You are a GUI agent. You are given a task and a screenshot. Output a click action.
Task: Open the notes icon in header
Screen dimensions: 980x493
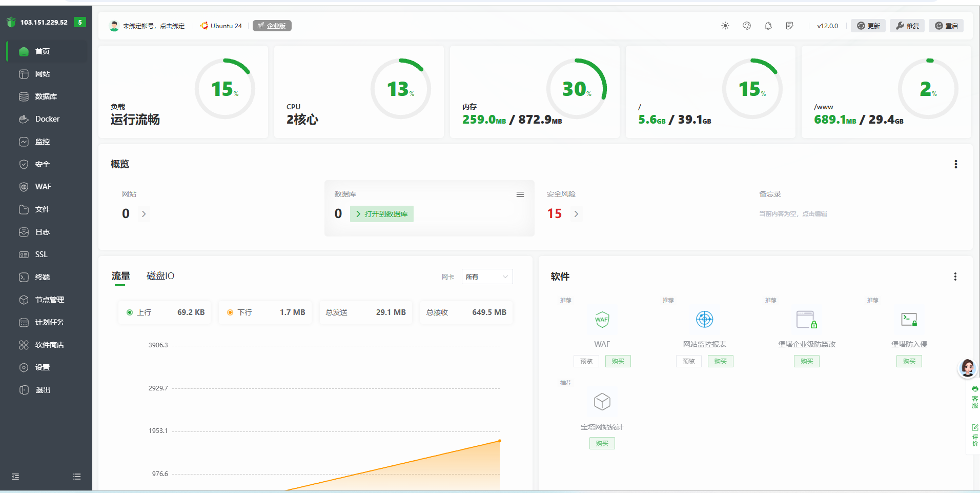[790, 26]
